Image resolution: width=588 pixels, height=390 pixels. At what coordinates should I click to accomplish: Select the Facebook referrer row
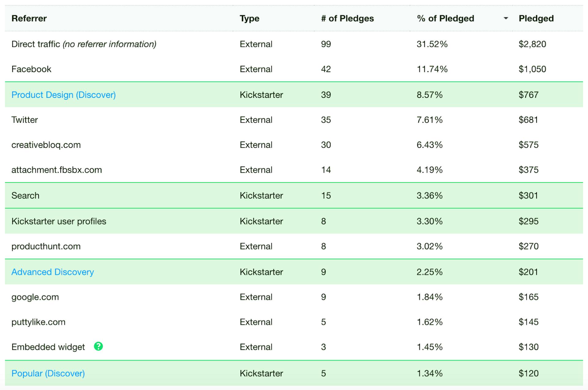[x=31, y=69]
